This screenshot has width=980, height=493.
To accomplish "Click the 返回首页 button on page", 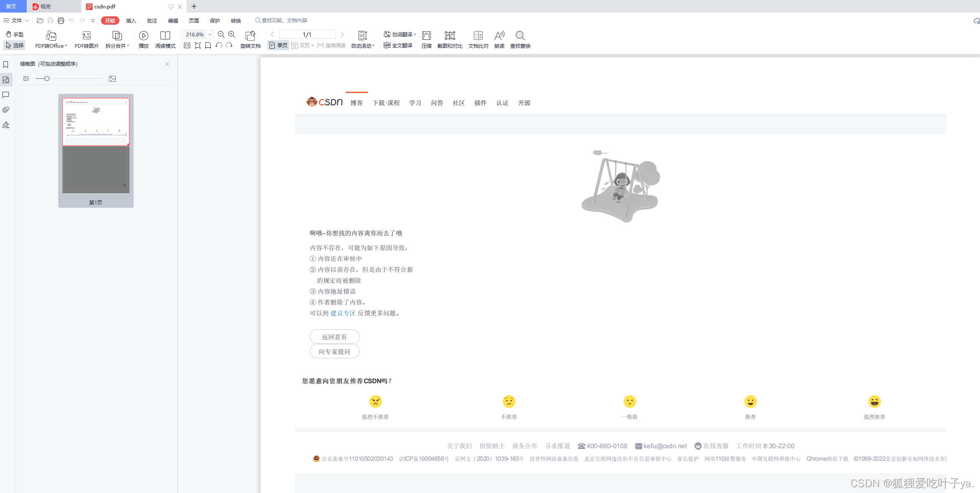I will coord(334,337).
